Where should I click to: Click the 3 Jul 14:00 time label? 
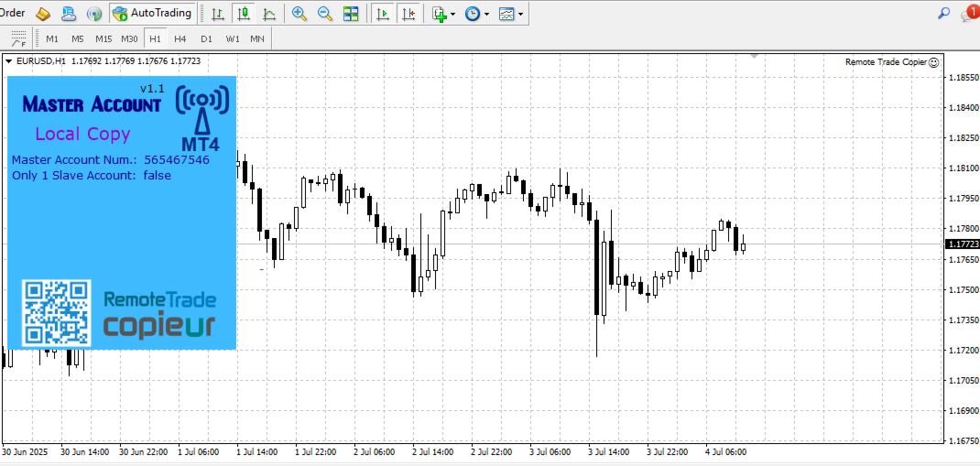609,451
